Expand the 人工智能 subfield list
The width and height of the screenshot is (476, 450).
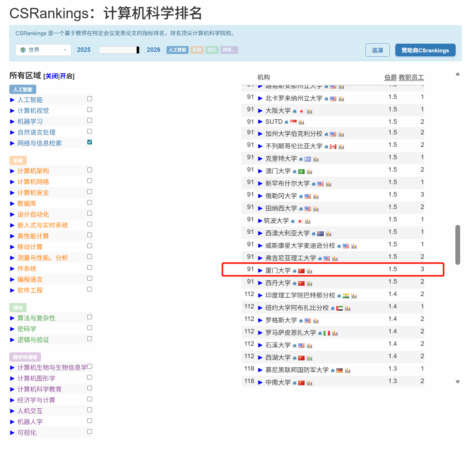12,100
